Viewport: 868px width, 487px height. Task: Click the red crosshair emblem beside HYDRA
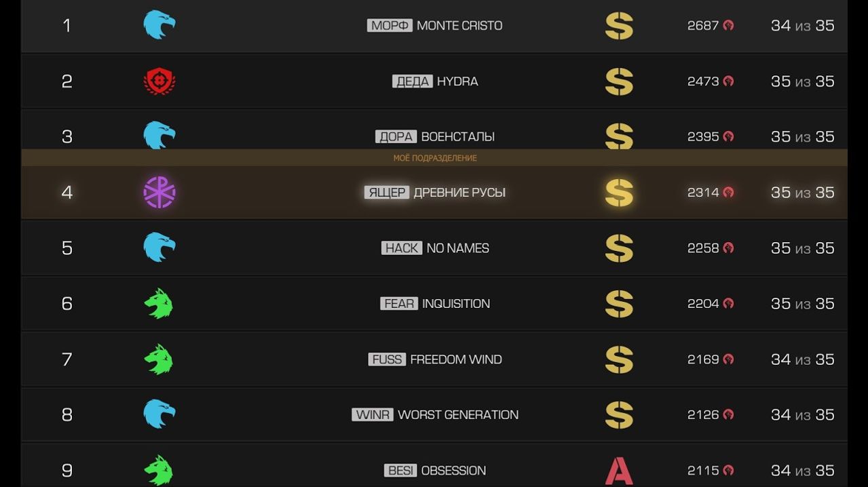(159, 81)
